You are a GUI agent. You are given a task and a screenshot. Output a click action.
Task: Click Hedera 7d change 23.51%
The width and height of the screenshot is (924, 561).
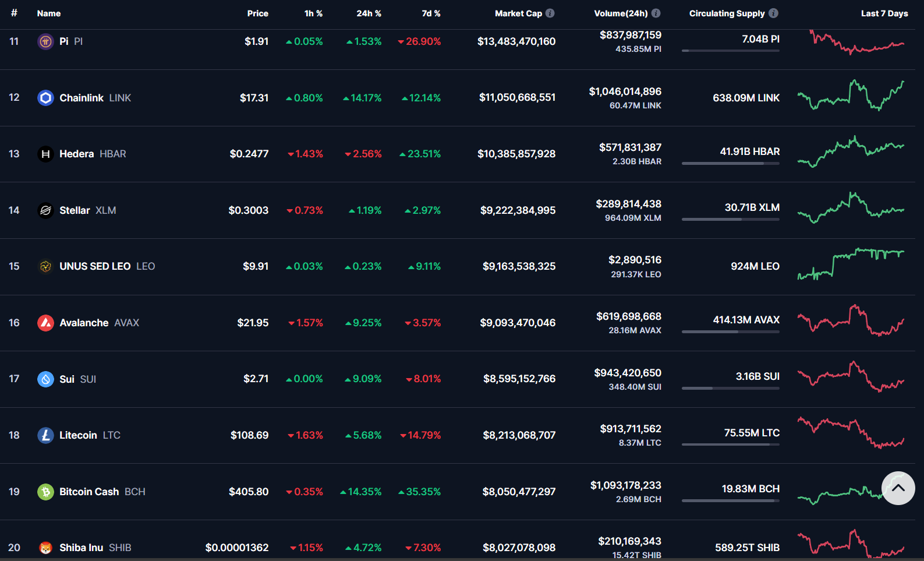coord(420,154)
